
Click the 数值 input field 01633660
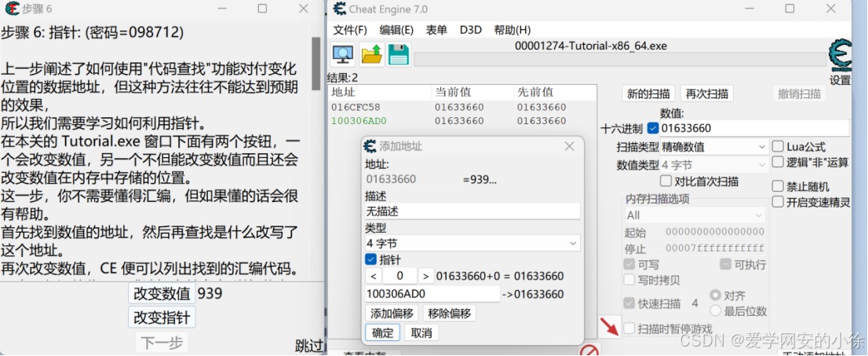(x=754, y=129)
